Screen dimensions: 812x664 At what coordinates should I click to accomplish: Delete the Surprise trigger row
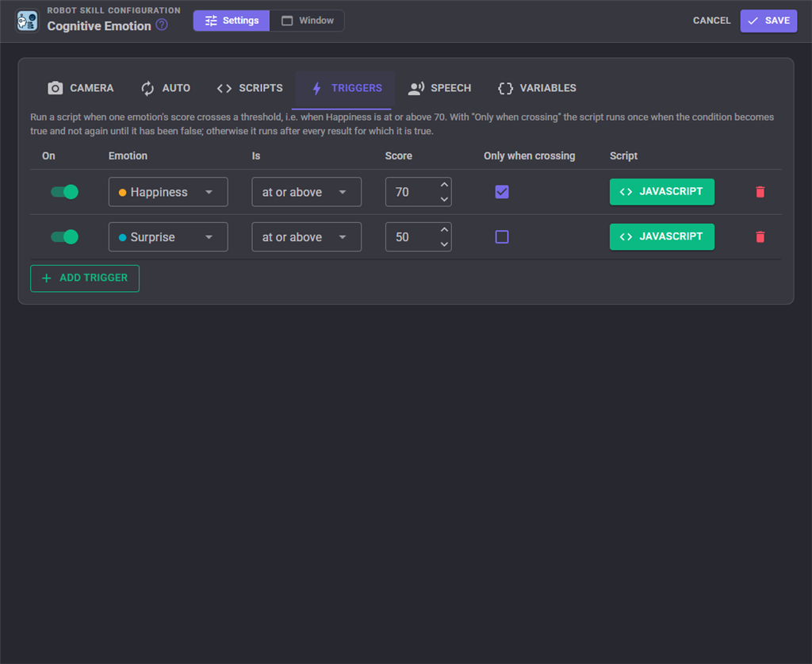[760, 237]
